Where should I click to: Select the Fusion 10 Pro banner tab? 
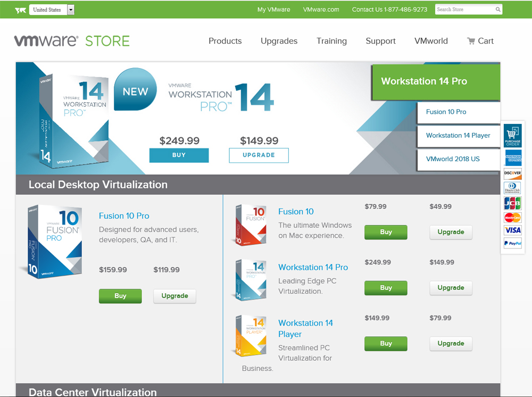[x=459, y=112]
